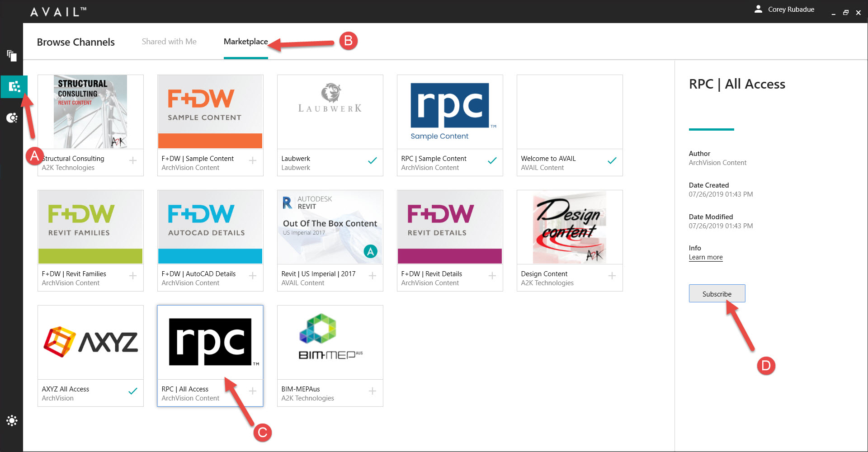Viewport: 868px width, 452px height.
Task: Select the Marketplace tab
Action: 245,42
